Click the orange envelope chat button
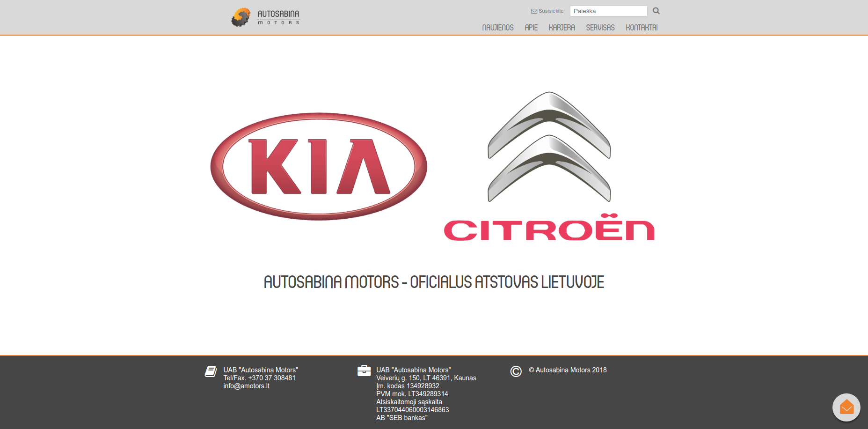Screen dimensions: 868x429 click(846, 407)
